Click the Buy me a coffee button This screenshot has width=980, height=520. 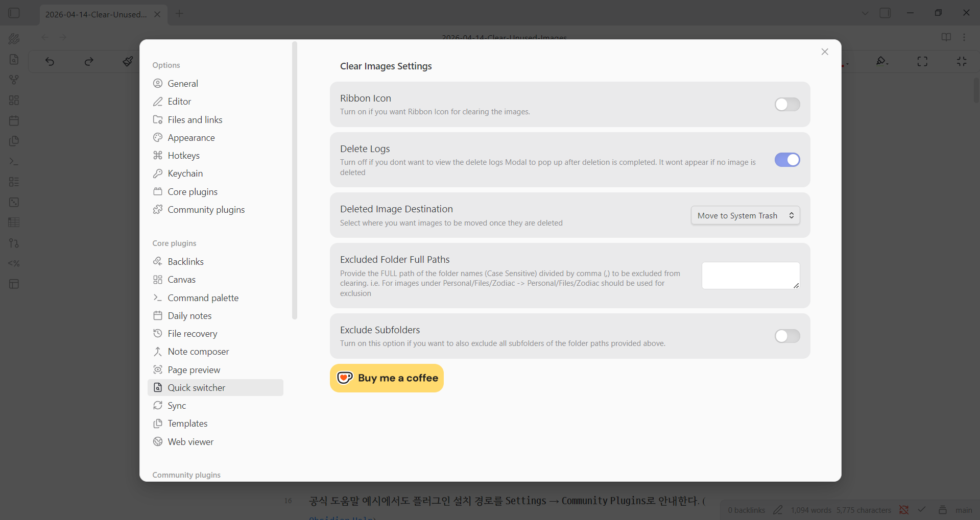pos(387,378)
